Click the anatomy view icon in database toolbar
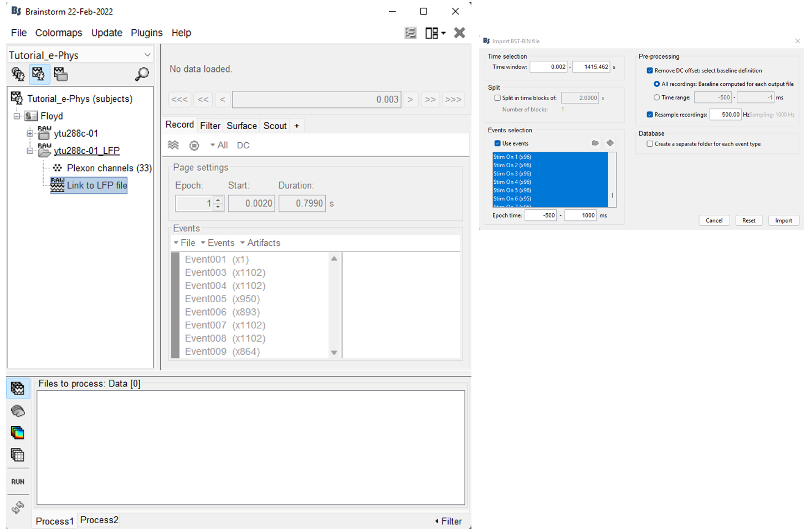 [18, 74]
